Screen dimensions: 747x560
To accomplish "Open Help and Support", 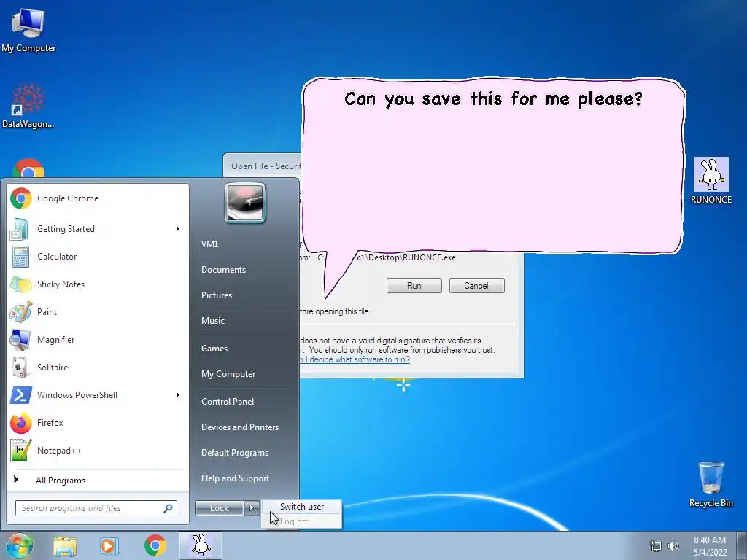I will [235, 478].
